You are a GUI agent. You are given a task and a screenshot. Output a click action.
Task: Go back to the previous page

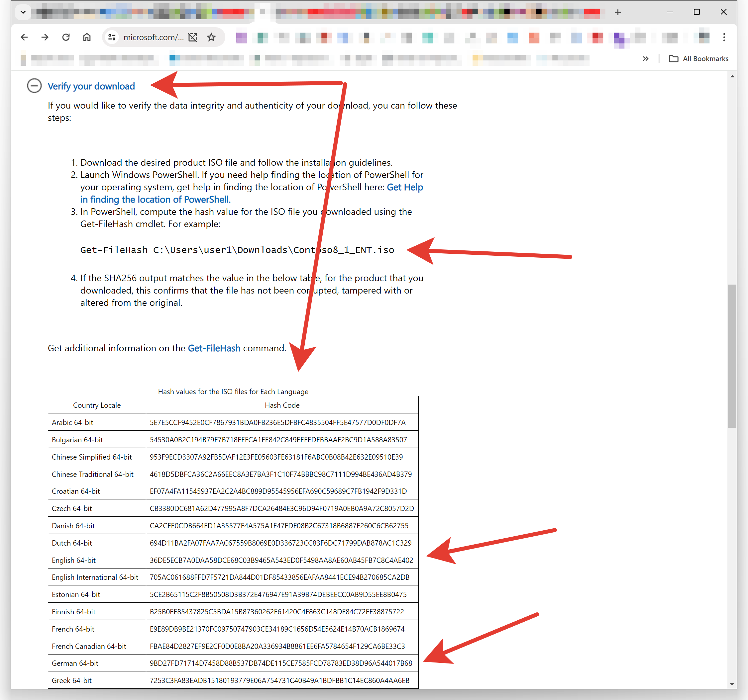coord(25,37)
